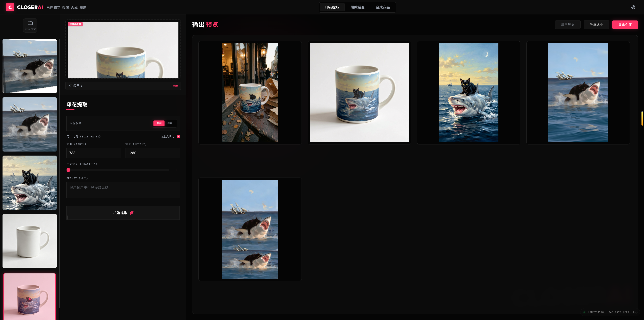Select the 印花提取 tab
The height and width of the screenshot is (320, 644).
click(332, 7)
